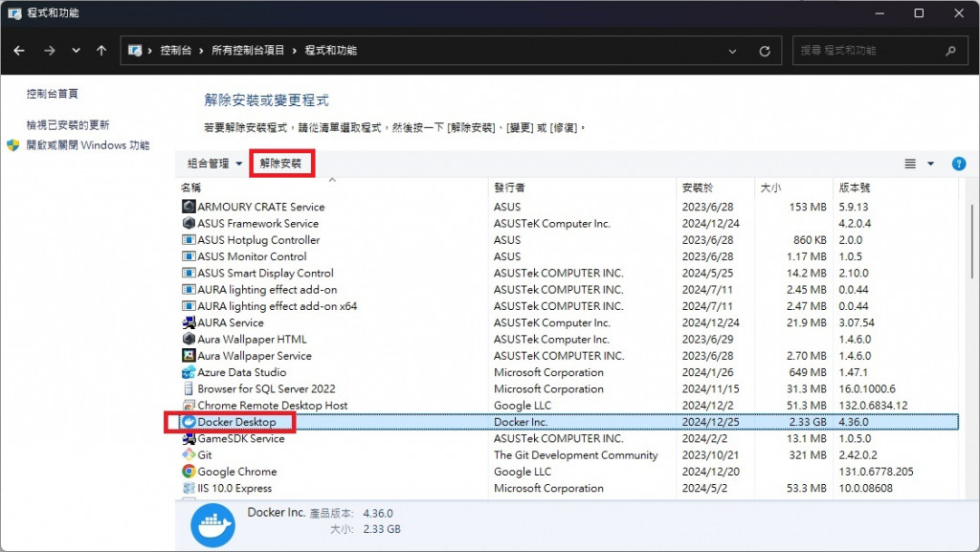
Task: Open 控制台首頁 link
Action: tap(52, 94)
